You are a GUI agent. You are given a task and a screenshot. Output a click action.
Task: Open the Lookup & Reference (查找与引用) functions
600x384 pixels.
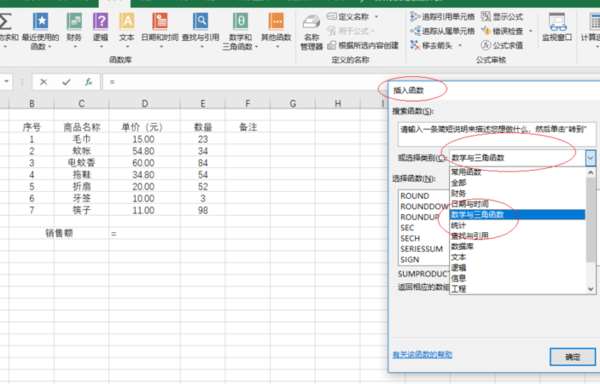point(200,30)
